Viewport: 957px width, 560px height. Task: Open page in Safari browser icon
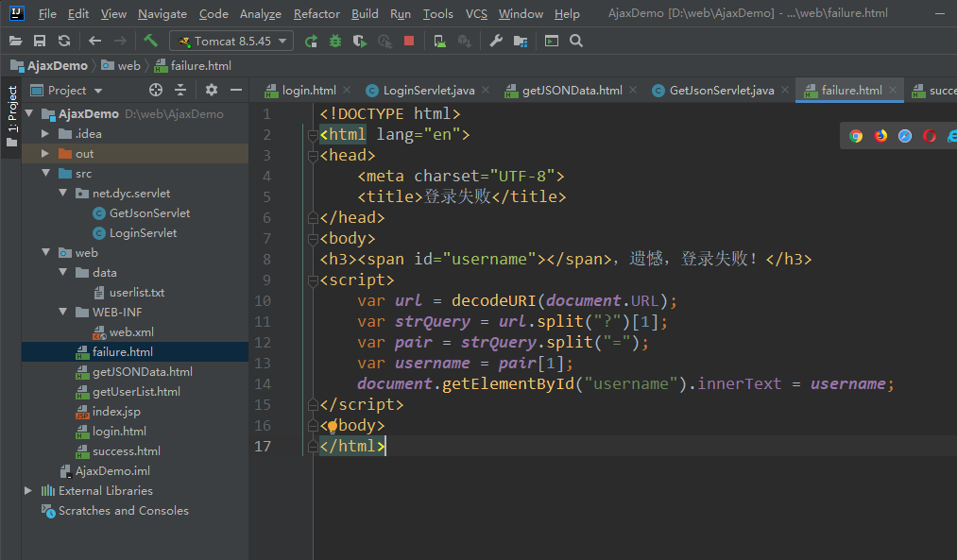pos(905,136)
